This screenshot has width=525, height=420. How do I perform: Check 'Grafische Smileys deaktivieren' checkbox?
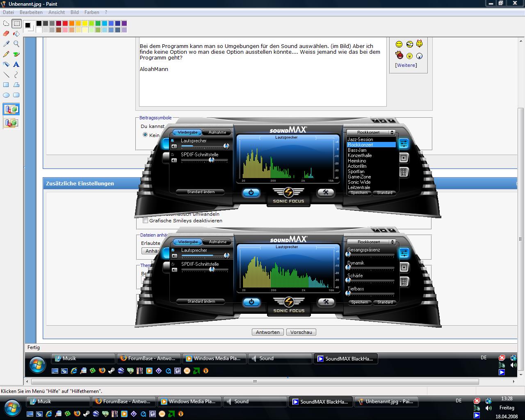145,221
